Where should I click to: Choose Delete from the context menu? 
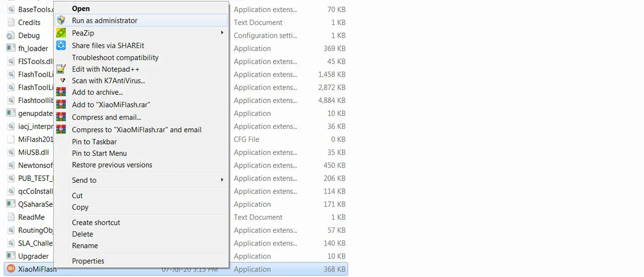tap(83, 234)
